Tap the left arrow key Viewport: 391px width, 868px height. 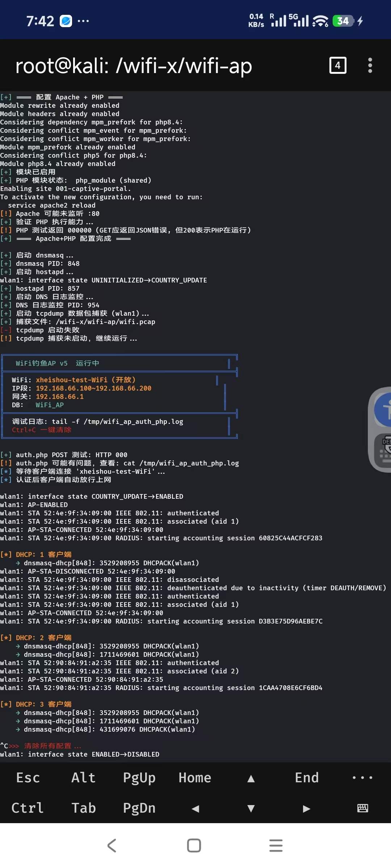click(195, 808)
